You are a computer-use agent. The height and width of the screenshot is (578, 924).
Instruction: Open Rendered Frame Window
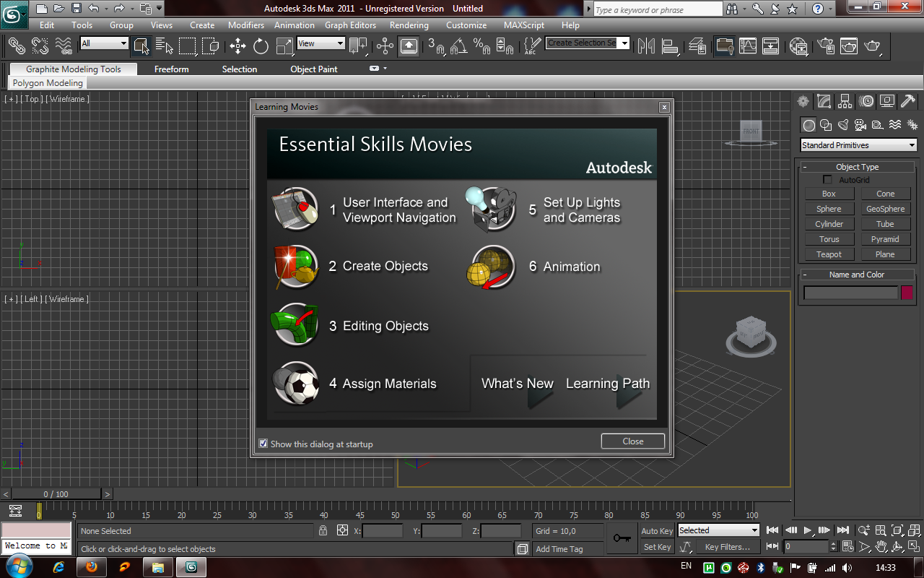(x=850, y=46)
